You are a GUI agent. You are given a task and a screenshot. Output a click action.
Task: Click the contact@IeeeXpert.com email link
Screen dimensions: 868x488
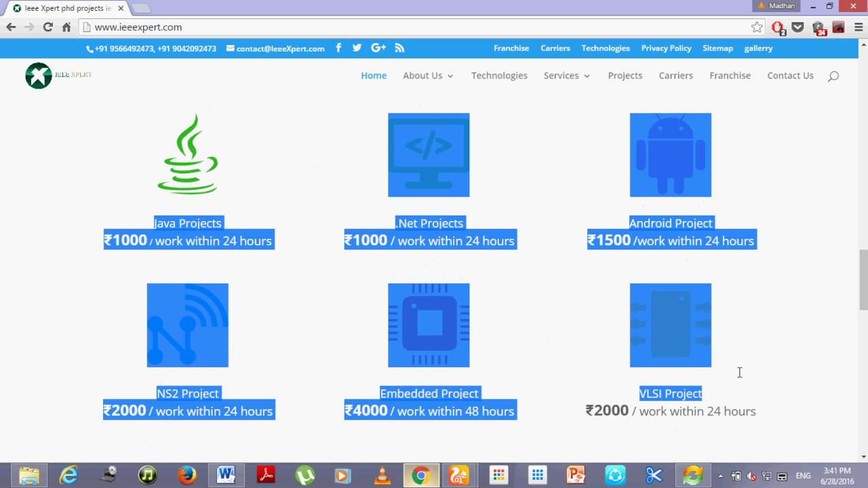pyautogui.click(x=275, y=48)
